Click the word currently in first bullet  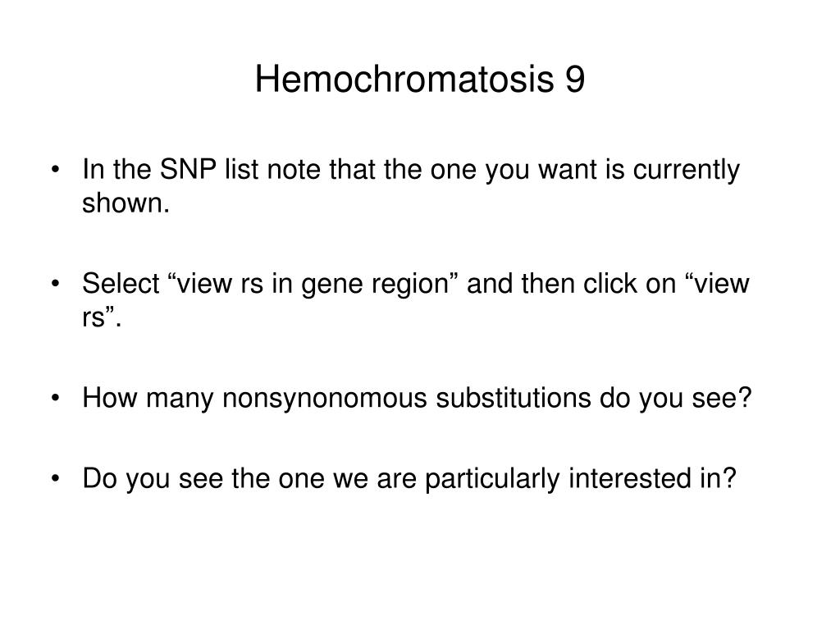[687, 171]
